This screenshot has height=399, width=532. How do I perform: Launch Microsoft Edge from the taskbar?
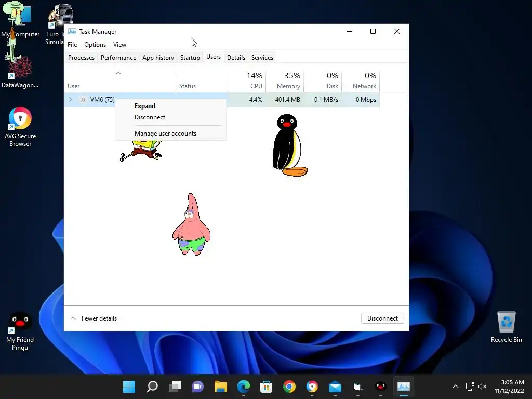[x=244, y=387]
